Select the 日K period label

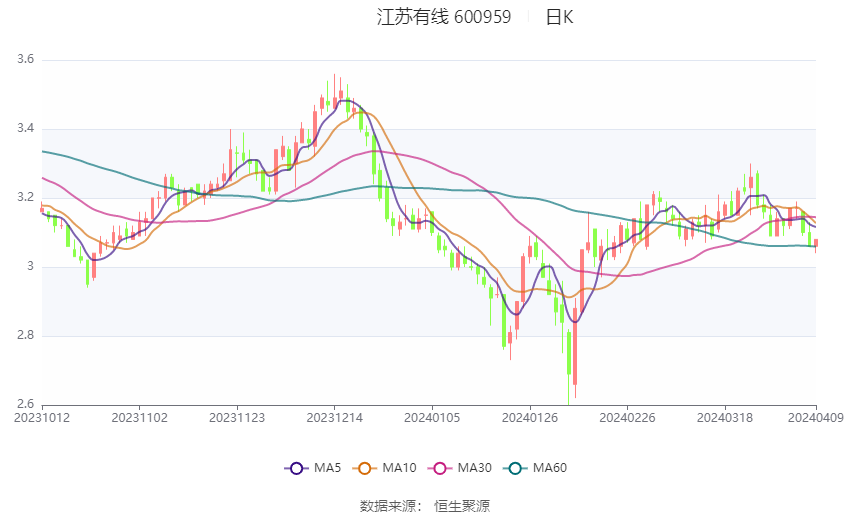(559, 17)
